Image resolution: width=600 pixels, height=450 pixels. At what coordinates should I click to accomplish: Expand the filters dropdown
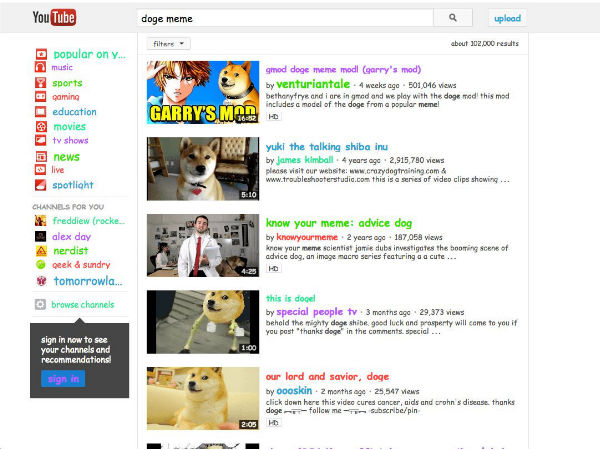click(x=169, y=44)
